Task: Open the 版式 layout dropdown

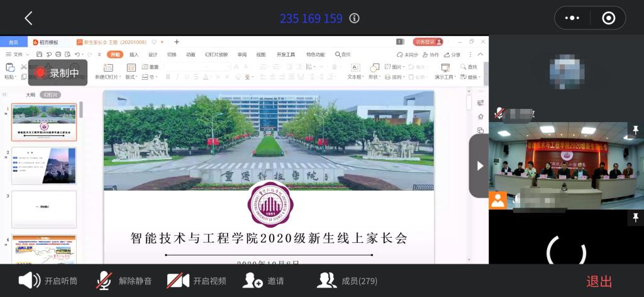Action: pyautogui.click(x=131, y=77)
